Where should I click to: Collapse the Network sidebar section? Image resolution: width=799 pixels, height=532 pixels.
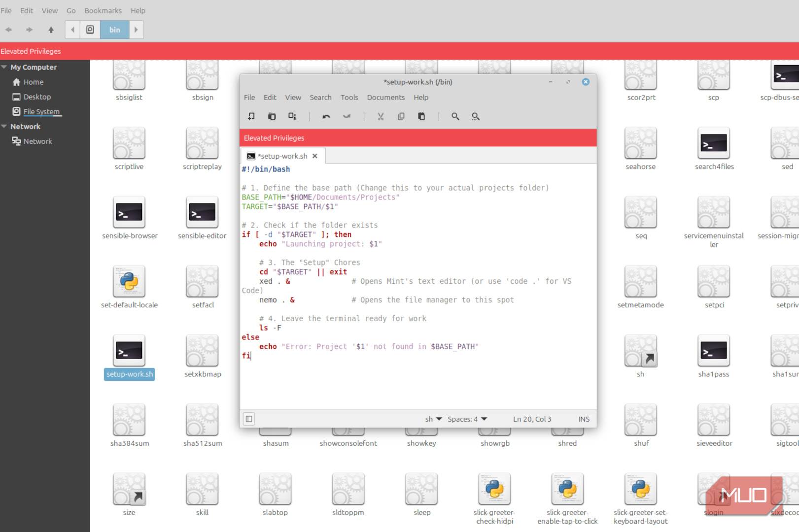click(4, 127)
